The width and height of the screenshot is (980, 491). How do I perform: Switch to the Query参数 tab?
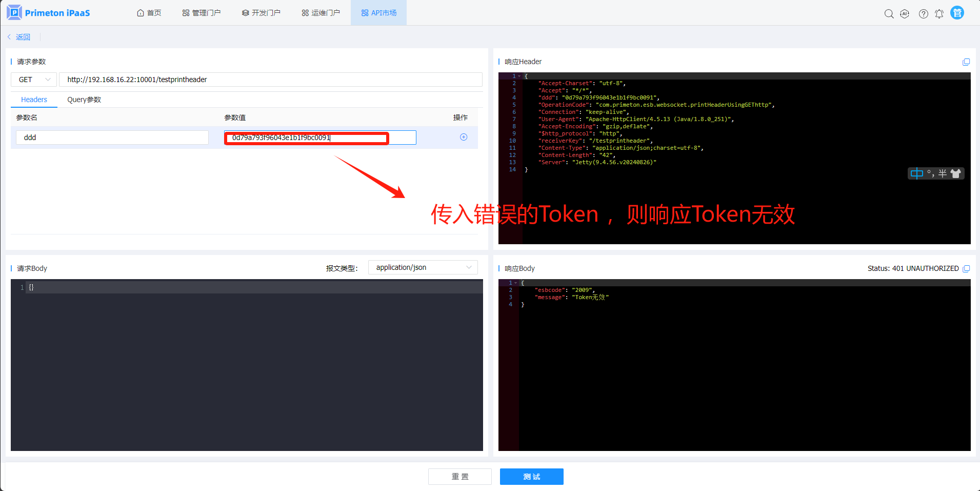pos(84,100)
